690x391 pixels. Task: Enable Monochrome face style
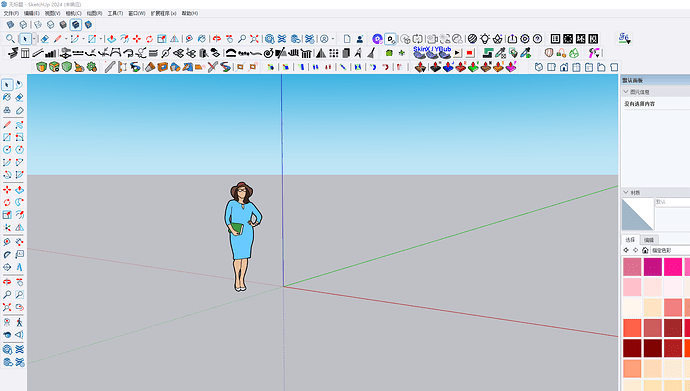(x=88, y=25)
